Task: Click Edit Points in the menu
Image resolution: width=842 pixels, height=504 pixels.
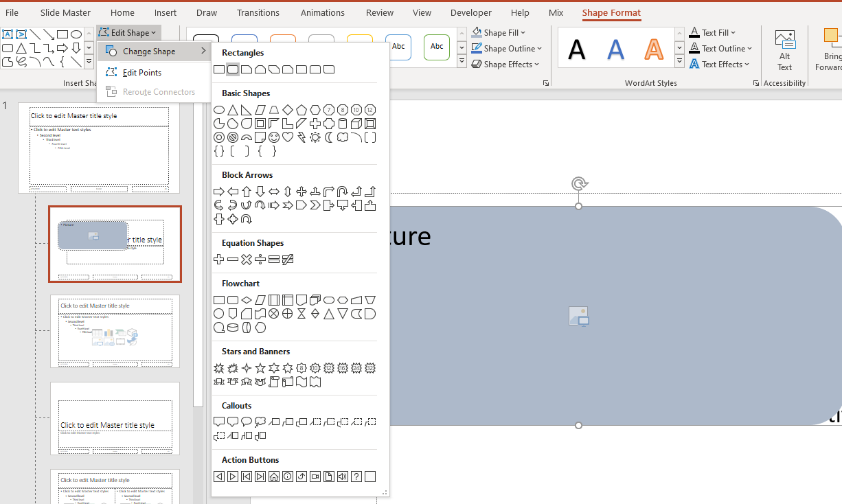Action: pos(141,72)
